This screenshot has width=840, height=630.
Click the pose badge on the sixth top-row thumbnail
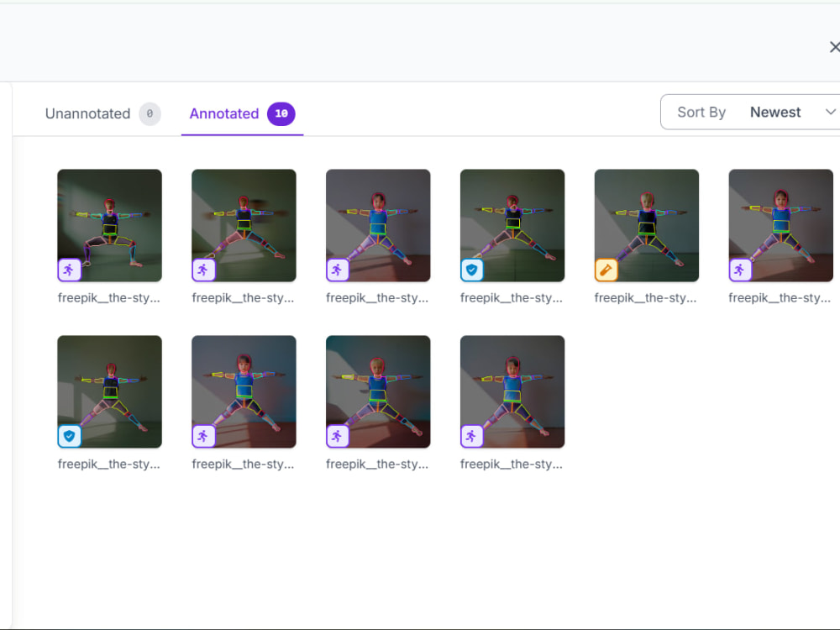click(x=740, y=270)
